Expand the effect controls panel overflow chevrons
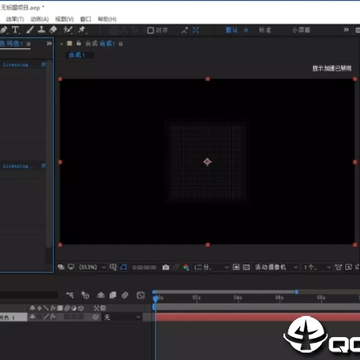Image resolution: width=360 pixels, height=360 pixels. pyautogui.click(x=49, y=43)
